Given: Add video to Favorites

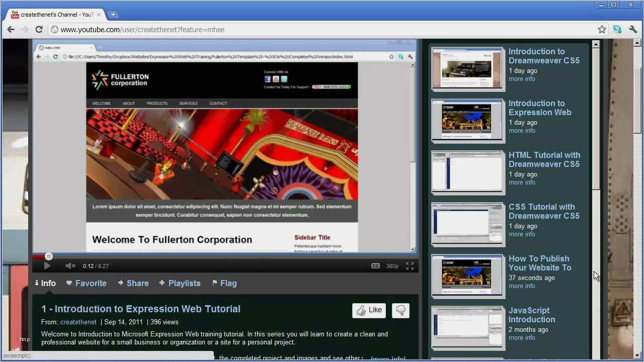Looking at the screenshot, I should point(86,283).
